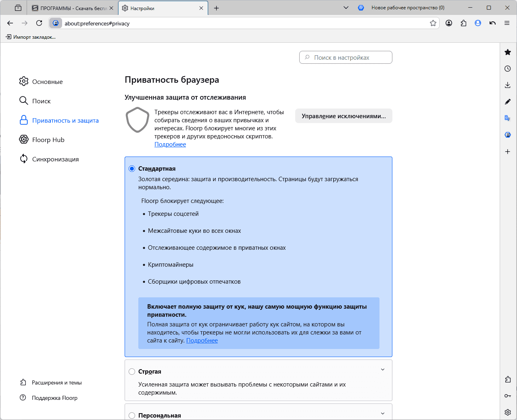Click the "Улучшенная защита от отслеживания" heading
This screenshot has width=517, height=420.
(185, 97)
